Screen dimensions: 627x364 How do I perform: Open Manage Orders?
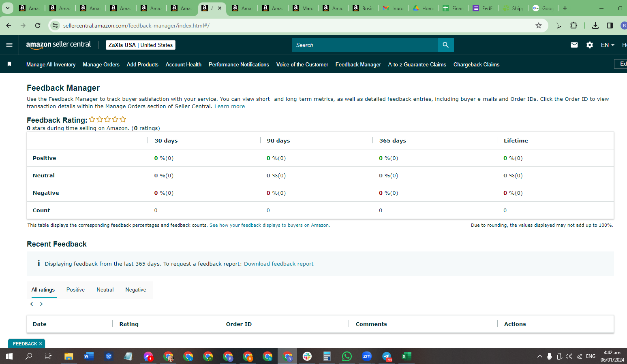click(x=101, y=64)
